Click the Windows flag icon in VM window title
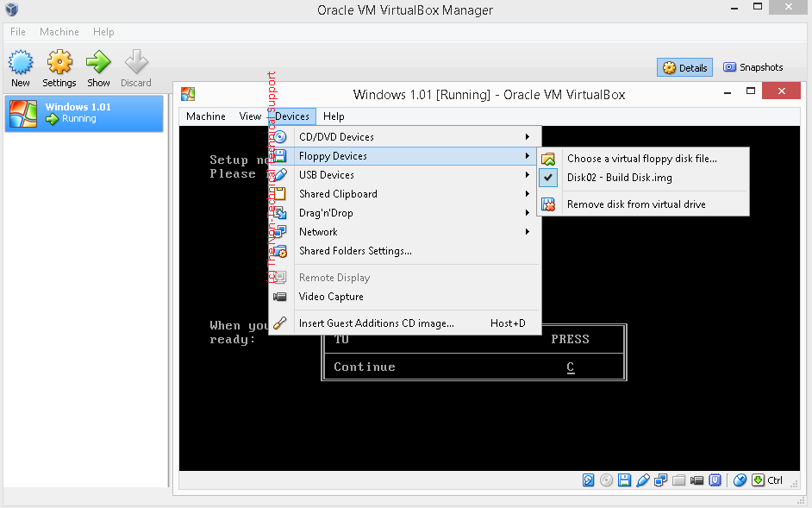This screenshot has height=508, width=812. pyautogui.click(x=188, y=94)
